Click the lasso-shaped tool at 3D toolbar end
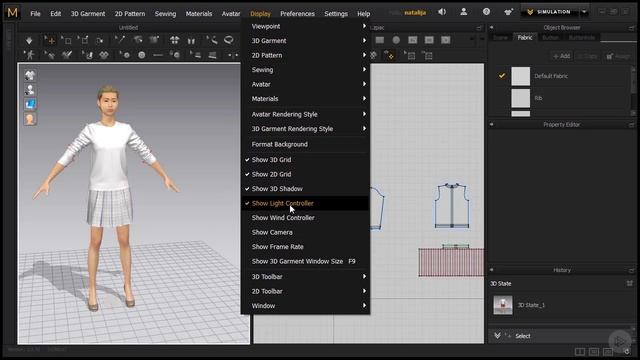640x360 pixels. [229, 40]
